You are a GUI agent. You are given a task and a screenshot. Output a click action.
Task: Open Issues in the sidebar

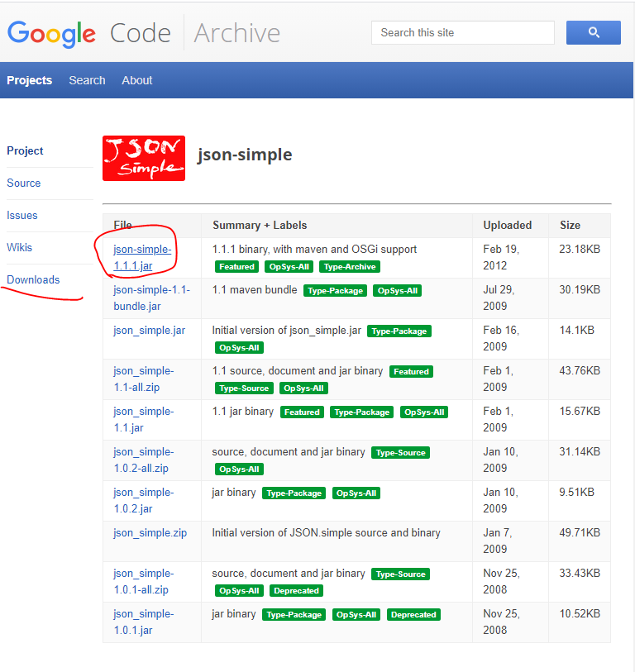(x=21, y=215)
